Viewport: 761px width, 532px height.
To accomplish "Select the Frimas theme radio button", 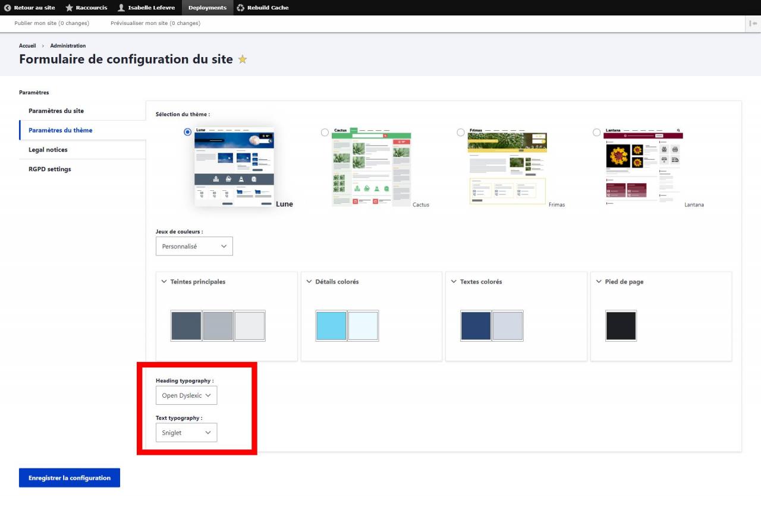I will [461, 132].
